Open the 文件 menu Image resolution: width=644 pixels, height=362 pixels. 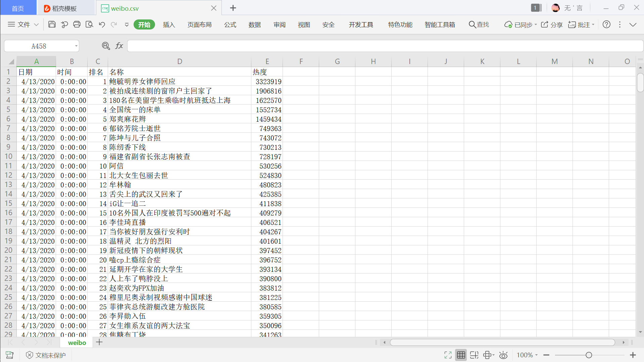(x=23, y=24)
